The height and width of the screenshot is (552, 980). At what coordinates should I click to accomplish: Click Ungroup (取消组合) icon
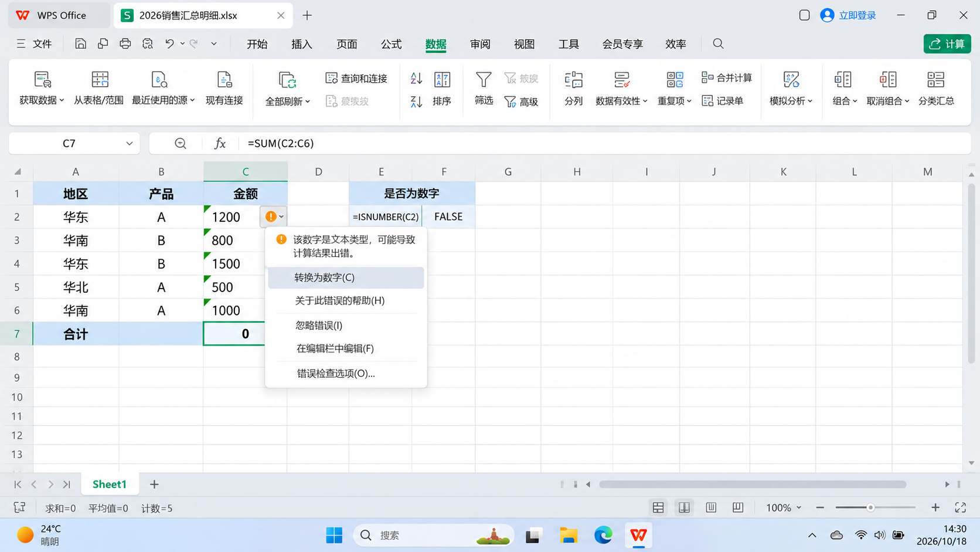(x=888, y=80)
